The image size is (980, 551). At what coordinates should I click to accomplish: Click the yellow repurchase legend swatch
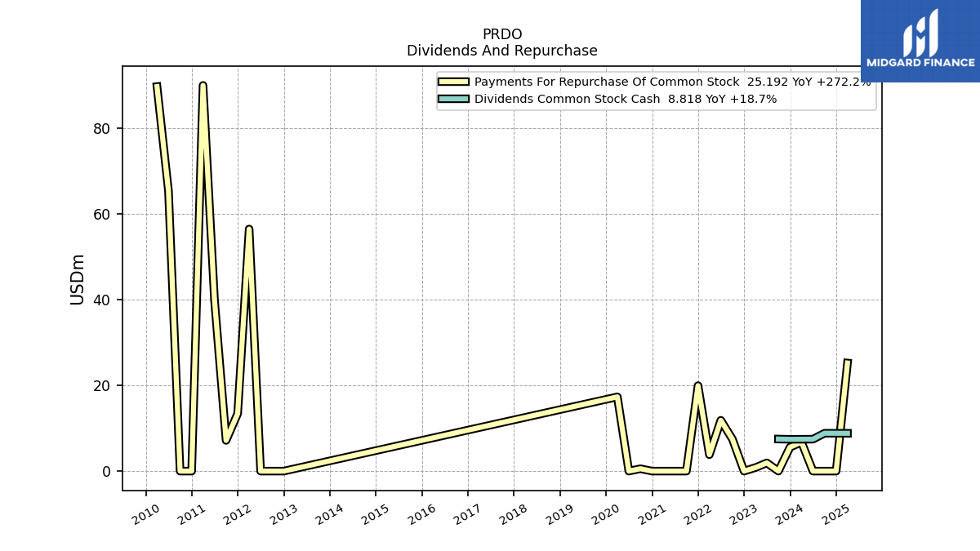click(x=453, y=82)
